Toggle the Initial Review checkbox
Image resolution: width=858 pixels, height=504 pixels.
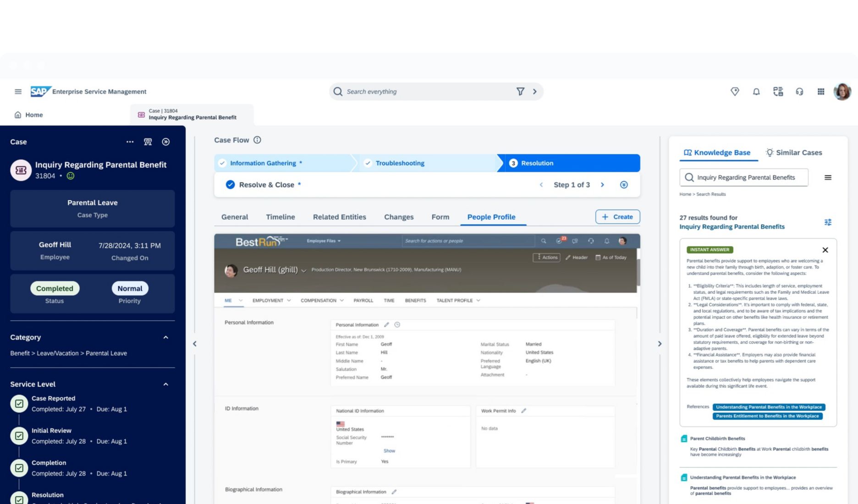click(19, 436)
